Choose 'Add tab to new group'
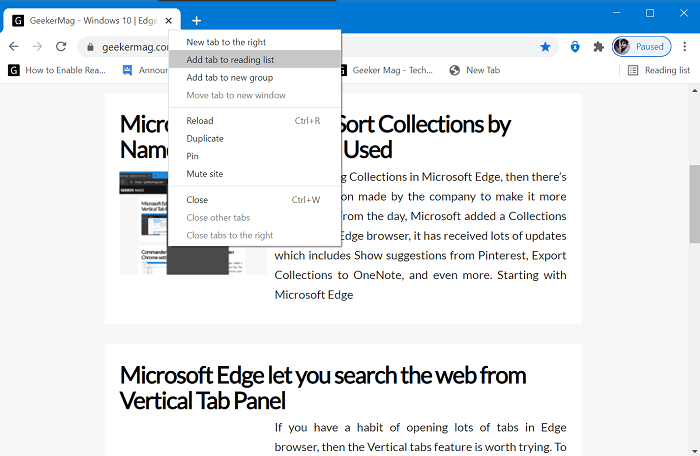700x456 pixels. pyautogui.click(x=254, y=77)
